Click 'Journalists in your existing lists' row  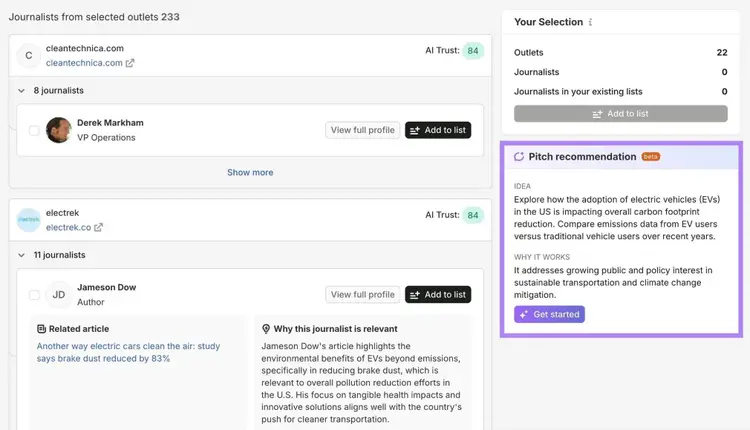tap(620, 91)
